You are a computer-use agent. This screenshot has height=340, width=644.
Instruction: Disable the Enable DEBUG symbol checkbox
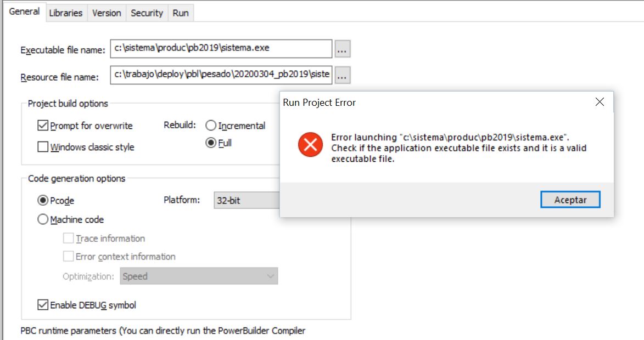(43, 305)
